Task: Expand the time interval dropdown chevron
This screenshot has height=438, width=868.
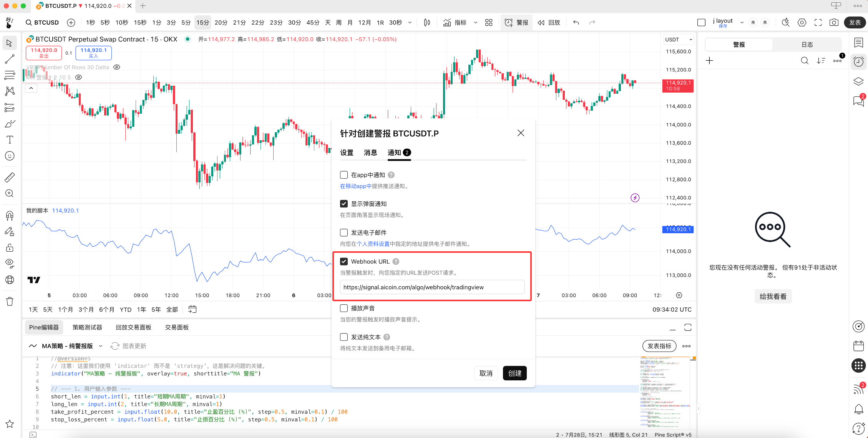Action: (x=410, y=23)
